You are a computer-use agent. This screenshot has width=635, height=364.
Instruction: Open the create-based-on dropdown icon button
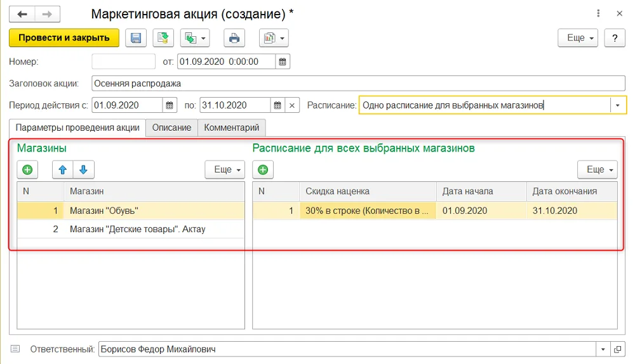coord(195,38)
